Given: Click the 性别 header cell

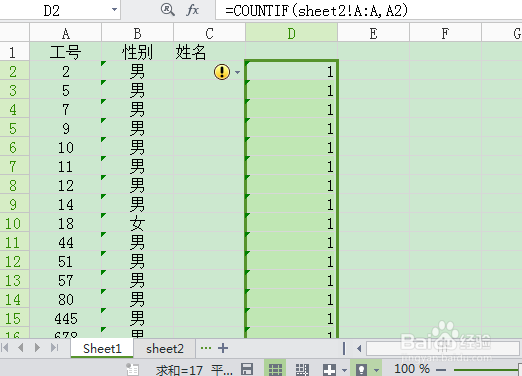Looking at the screenshot, I should click(137, 52).
